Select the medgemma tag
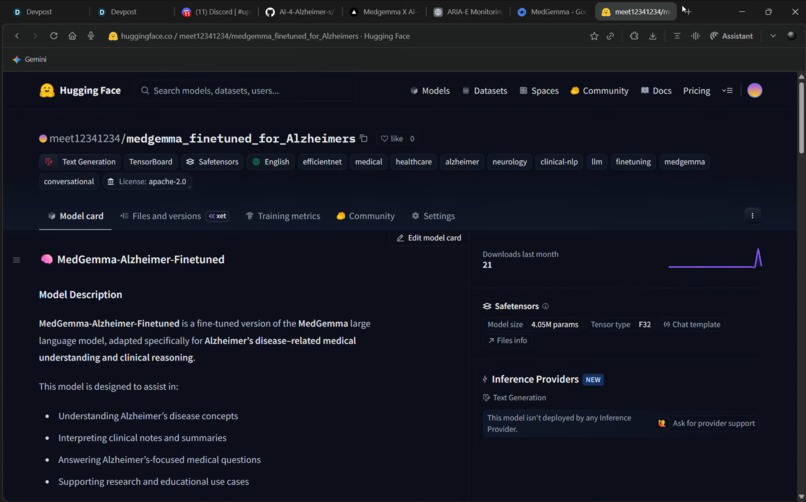The width and height of the screenshot is (806, 502). [x=685, y=161]
